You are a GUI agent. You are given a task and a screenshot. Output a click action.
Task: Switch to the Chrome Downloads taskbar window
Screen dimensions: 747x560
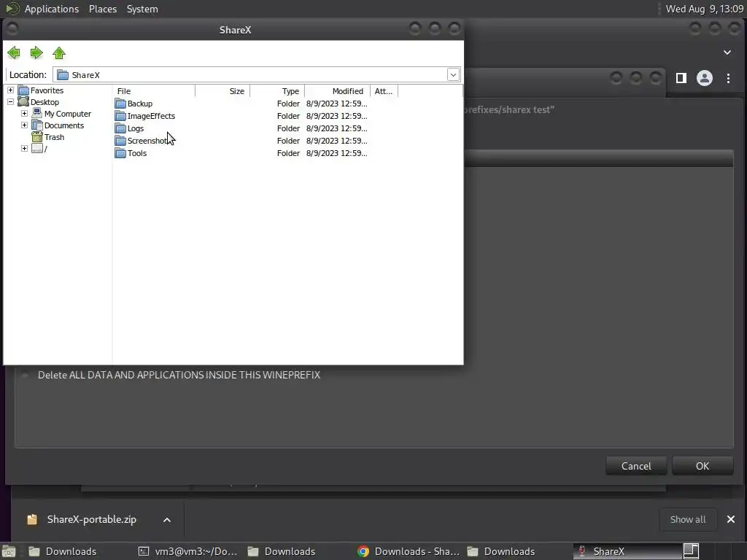click(409, 551)
